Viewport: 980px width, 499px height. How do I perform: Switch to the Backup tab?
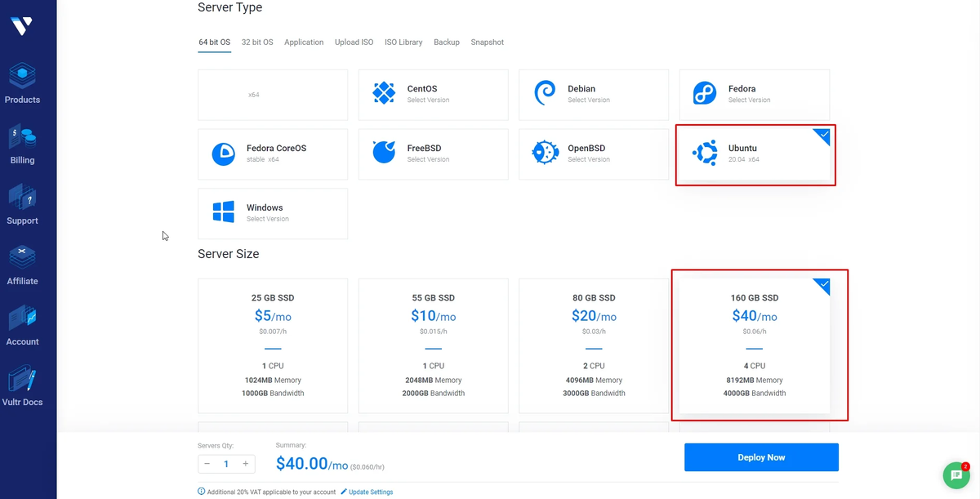click(447, 42)
